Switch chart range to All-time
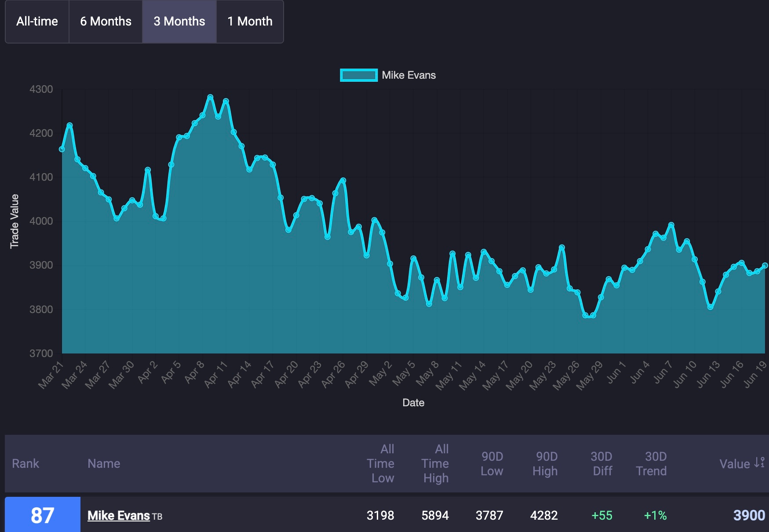 coord(37,22)
